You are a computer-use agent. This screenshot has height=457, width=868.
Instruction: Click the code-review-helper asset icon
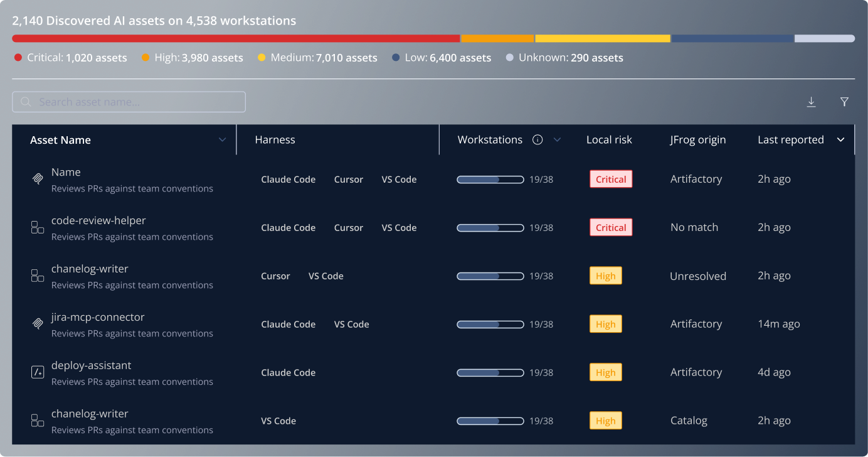[x=38, y=227]
